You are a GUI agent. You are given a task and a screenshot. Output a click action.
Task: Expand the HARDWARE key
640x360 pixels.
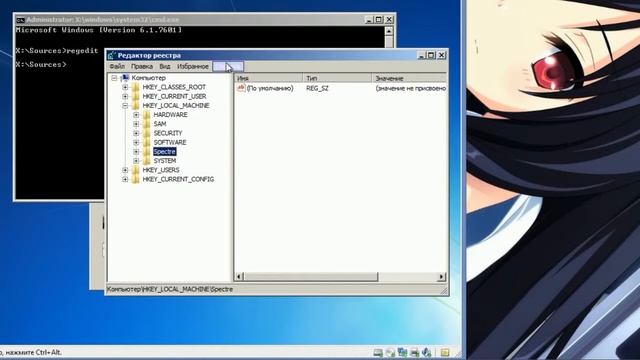(136, 115)
